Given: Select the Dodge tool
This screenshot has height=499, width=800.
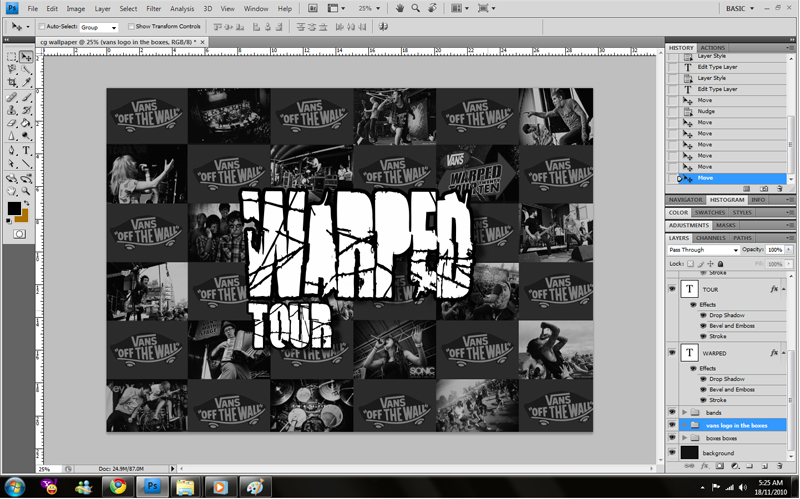Looking at the screenshot, I should pyautogui.click(x=26, y=136).
